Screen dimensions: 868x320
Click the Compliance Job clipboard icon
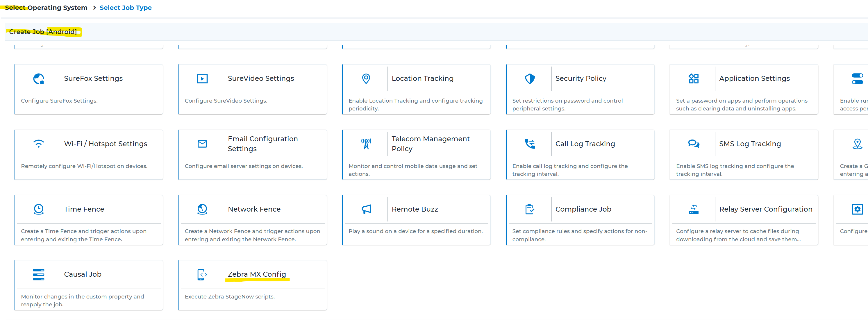(530, 209)
